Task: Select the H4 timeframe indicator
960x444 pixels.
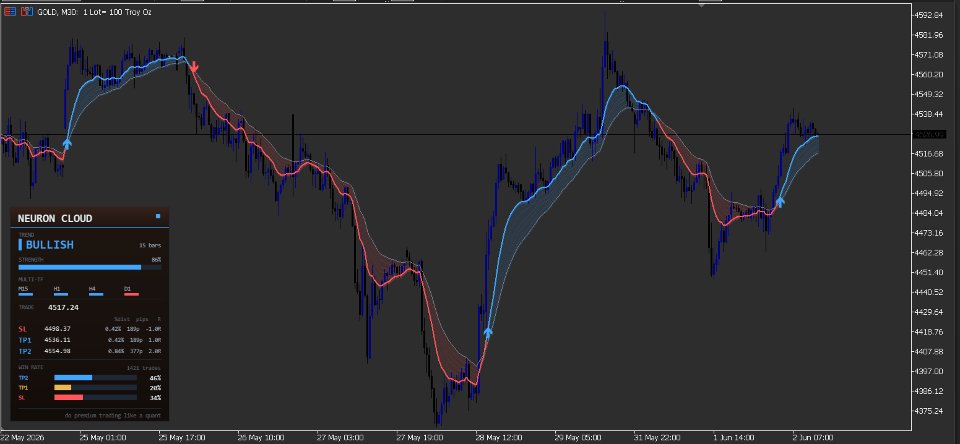Action: pyautogui.click(x=96, y=292)
